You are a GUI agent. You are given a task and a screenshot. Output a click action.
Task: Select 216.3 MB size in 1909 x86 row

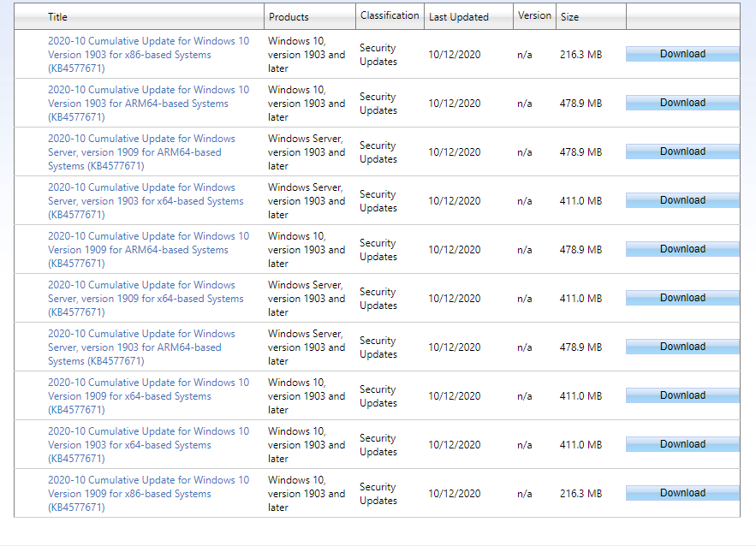coord(581,494)
